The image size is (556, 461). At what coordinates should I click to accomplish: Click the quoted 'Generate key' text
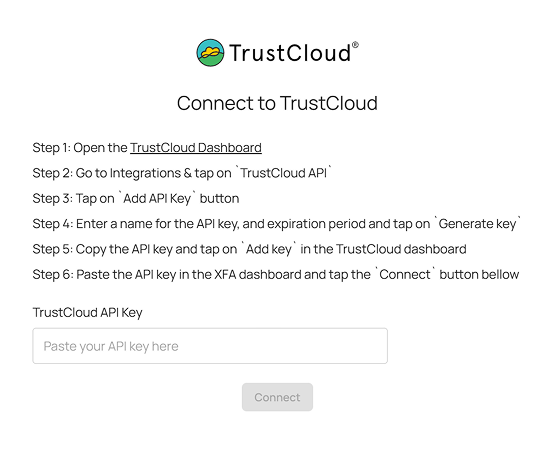pos(477,224)
